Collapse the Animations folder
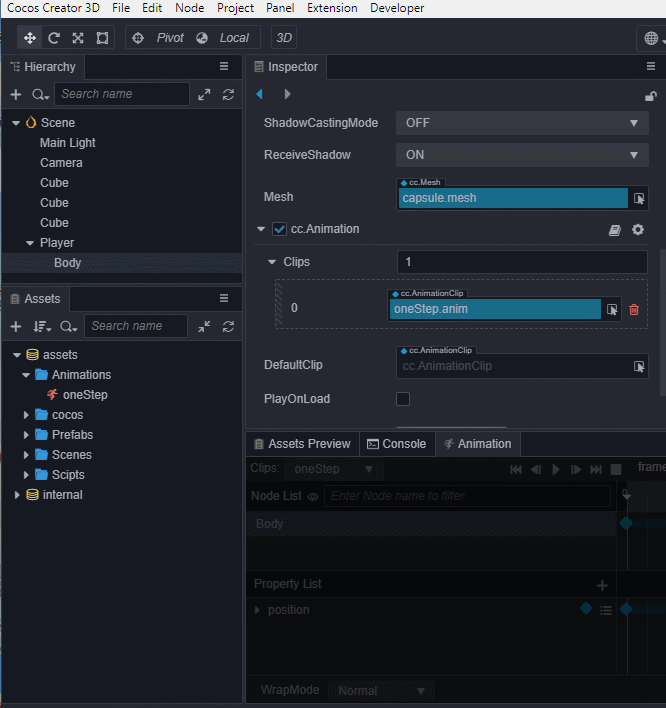Viewport: 666px width, 708px height. click(26, 375)
